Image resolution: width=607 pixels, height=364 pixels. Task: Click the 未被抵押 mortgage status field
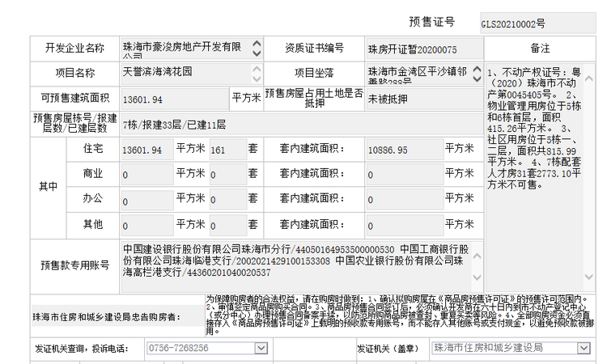[425, 99]
